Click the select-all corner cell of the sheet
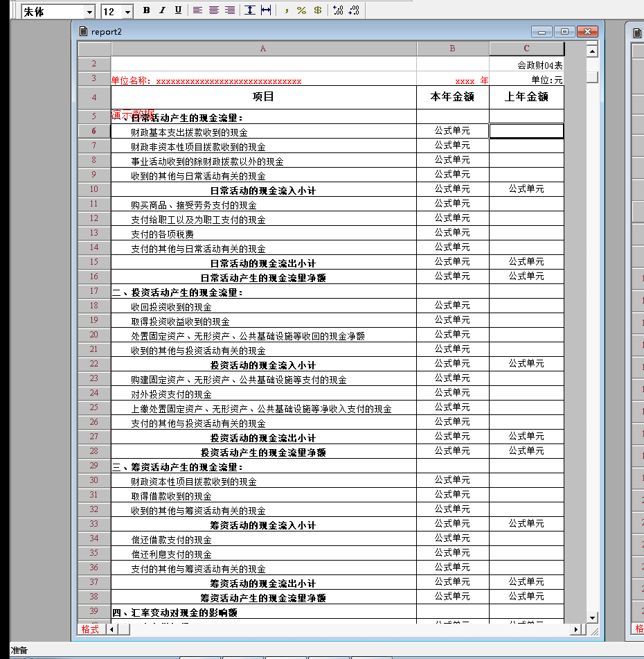This screenshot has width=644, height=659. click(x=94, y=49)
